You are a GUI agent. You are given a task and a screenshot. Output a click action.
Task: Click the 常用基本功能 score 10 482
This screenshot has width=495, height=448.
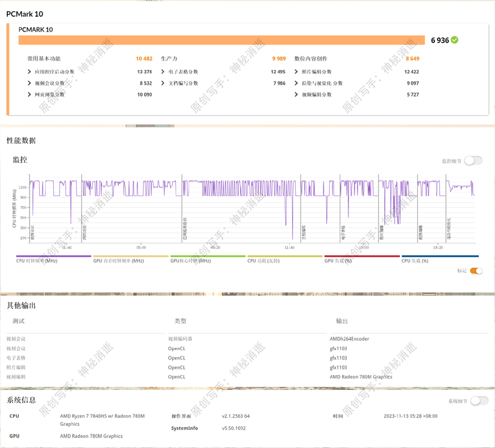pos(144,58)
